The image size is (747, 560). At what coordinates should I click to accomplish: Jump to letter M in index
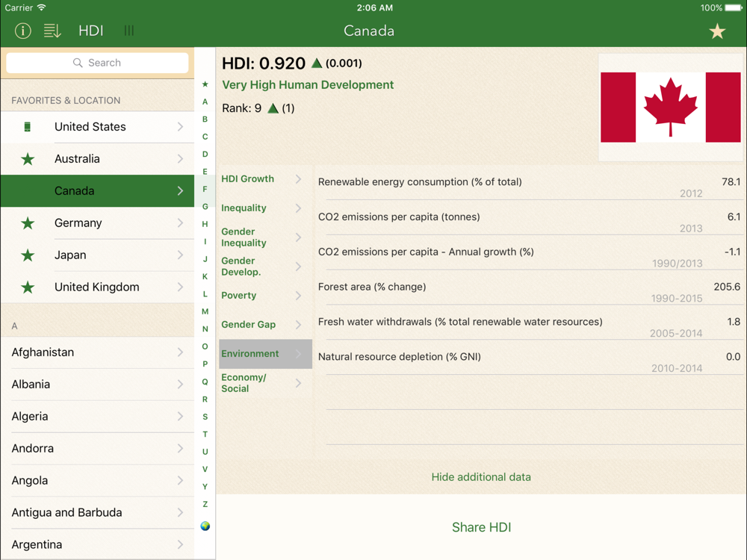(205, 311)
